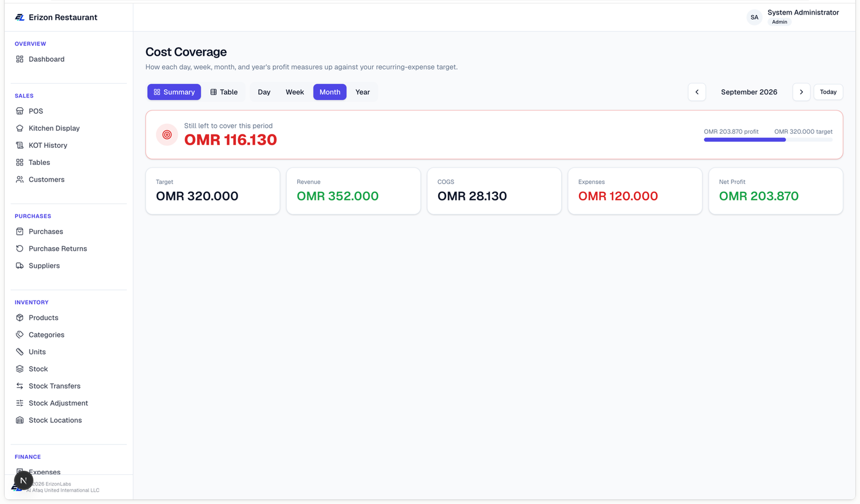The height and width of the screenshot is (504, 860).
Task: Click the profit versus target progress bar
Action: pos(768,140)
